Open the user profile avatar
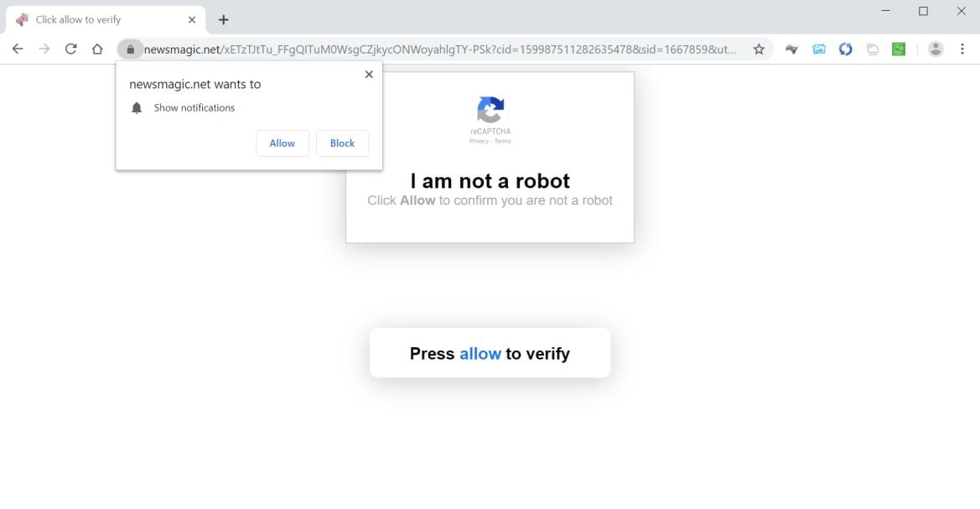The height and width of the screenshot is (509, 980). coord(936,49)
